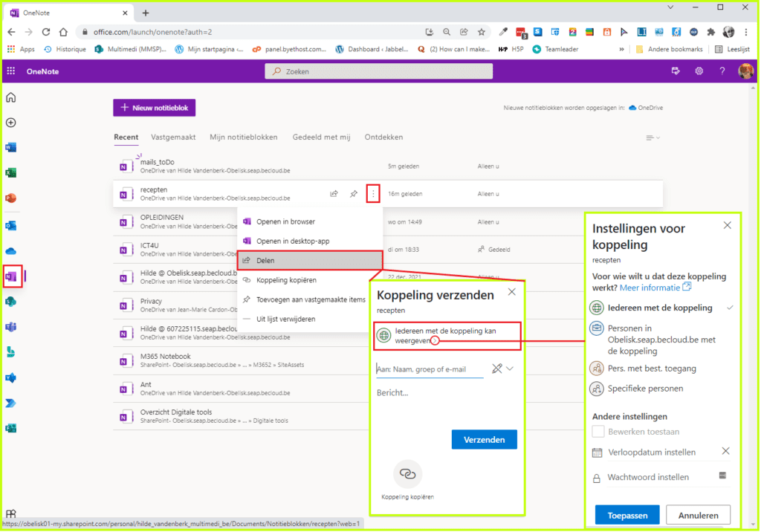This screenshot has height=532, width=761.
Task: Choose Openen in desktop-app menu item
Action: pos(310,241)
